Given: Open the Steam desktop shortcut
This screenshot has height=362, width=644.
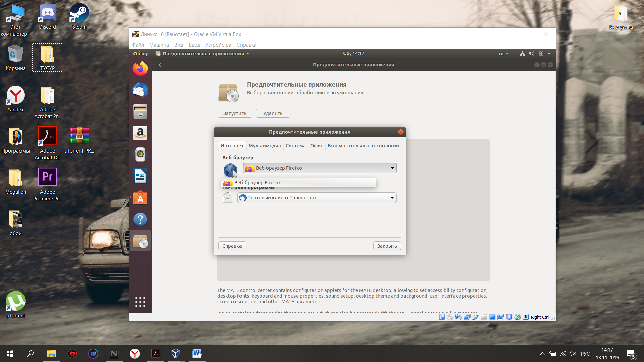Looking at the screenshot, I should 79,16.
